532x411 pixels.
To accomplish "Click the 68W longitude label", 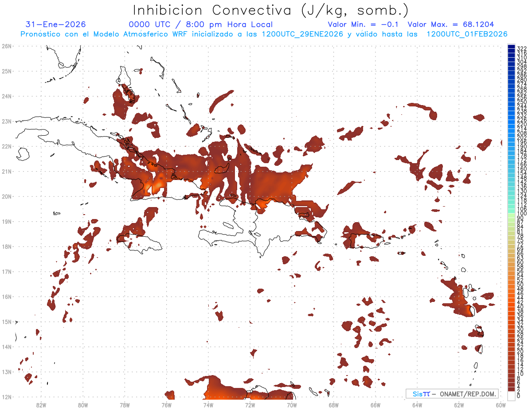I will (334, 405).
